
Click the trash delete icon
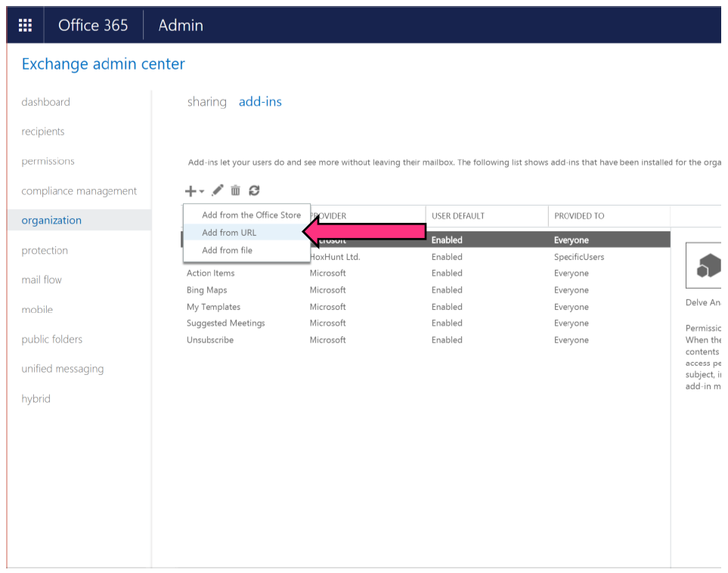point(236,190)
